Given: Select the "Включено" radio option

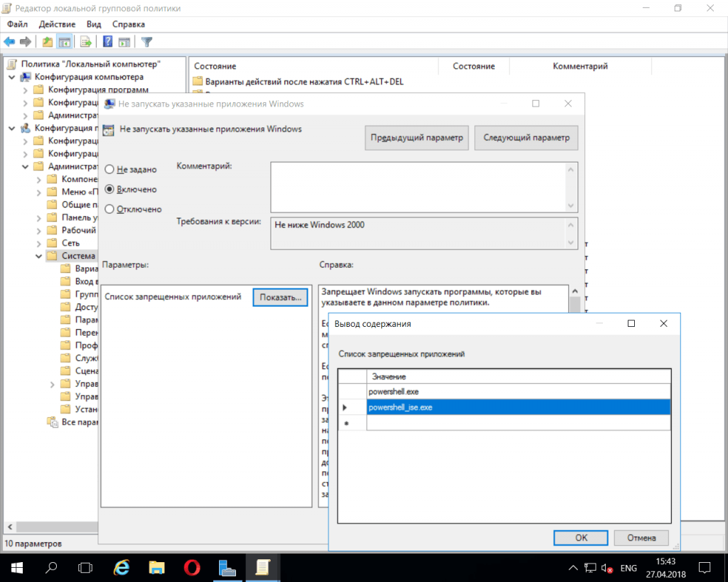Looking at the screenshot, I should pos(109,190).
